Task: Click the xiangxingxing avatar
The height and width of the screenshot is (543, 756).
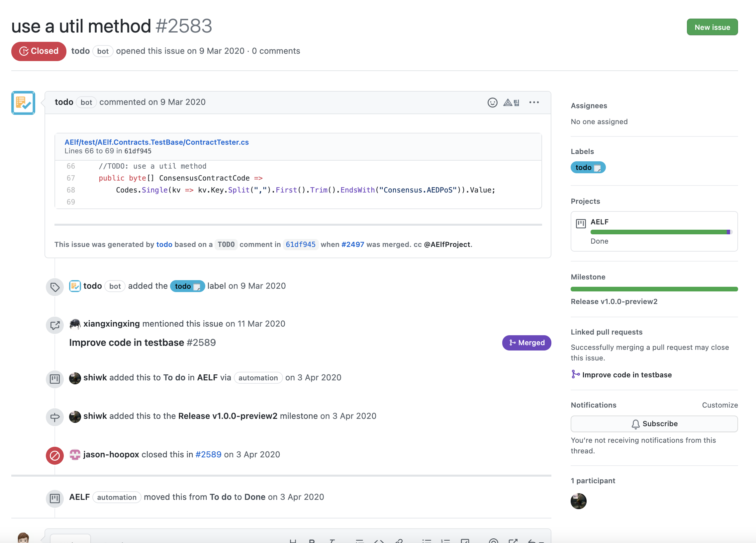Action: [x=75, y=324]
